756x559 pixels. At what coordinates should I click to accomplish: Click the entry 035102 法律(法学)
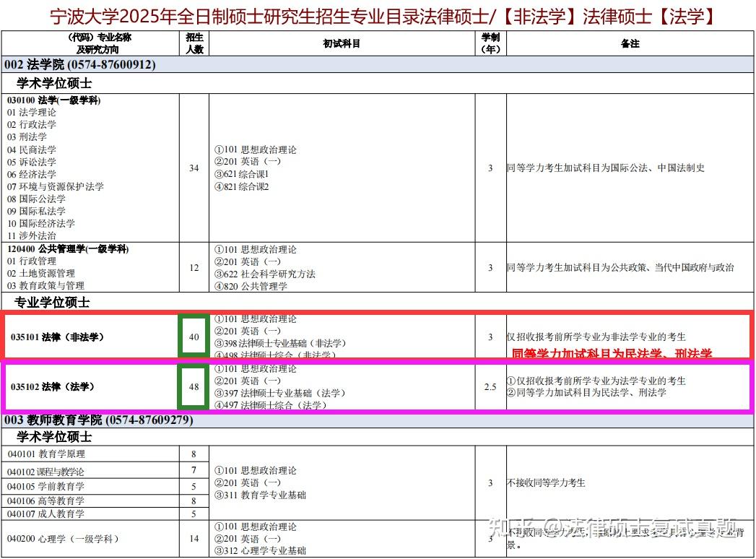[x=52, y=387]
